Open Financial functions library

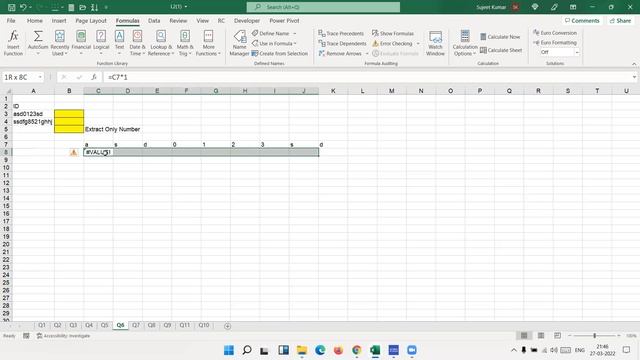[81, 42]
